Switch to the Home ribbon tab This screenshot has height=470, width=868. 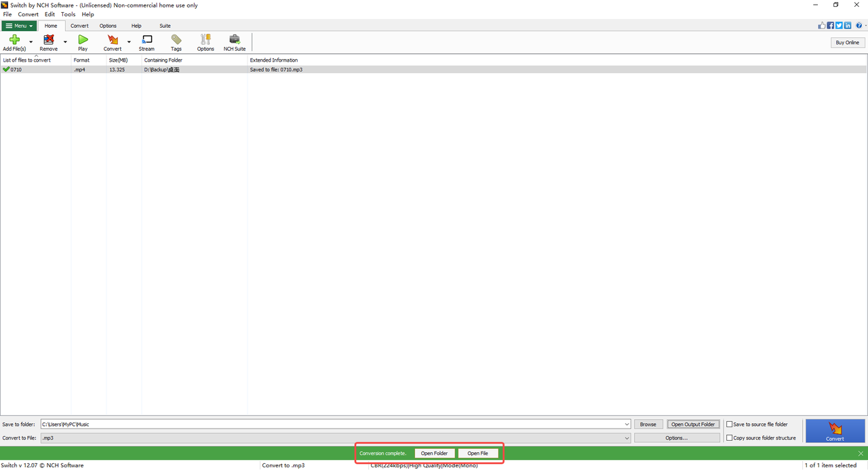(51, 26)
